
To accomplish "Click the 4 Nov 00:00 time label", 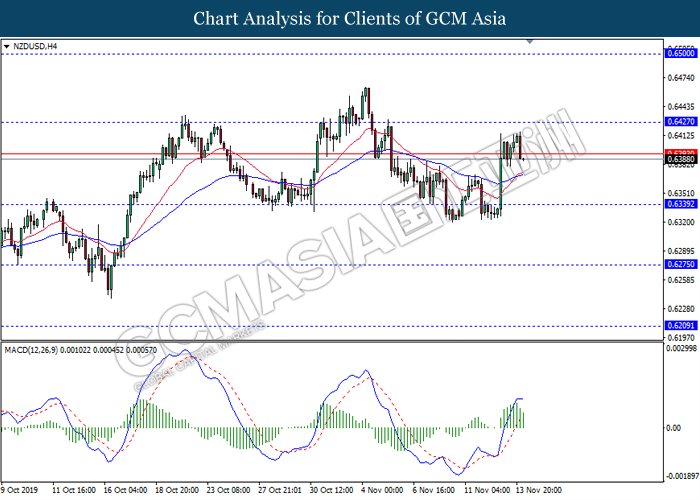I will click(381, 491).
